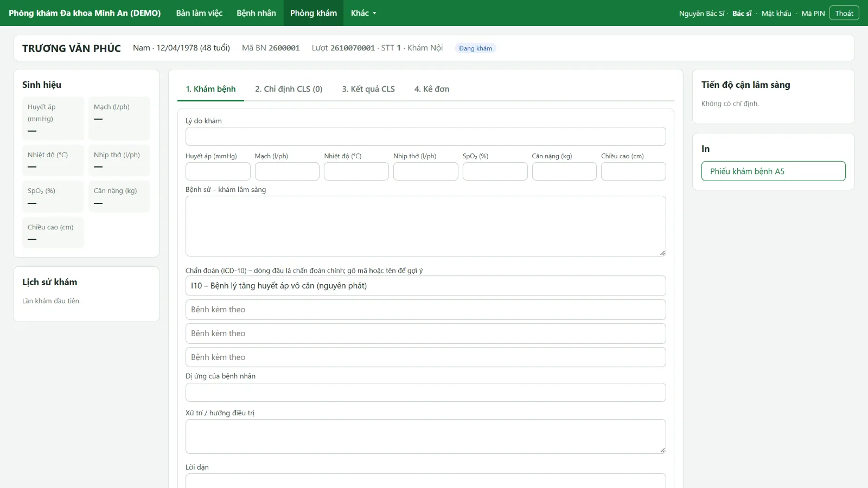Screen dimensions: 868x488
Task: Click the Đang khám status badge
Action: point(475,48)
